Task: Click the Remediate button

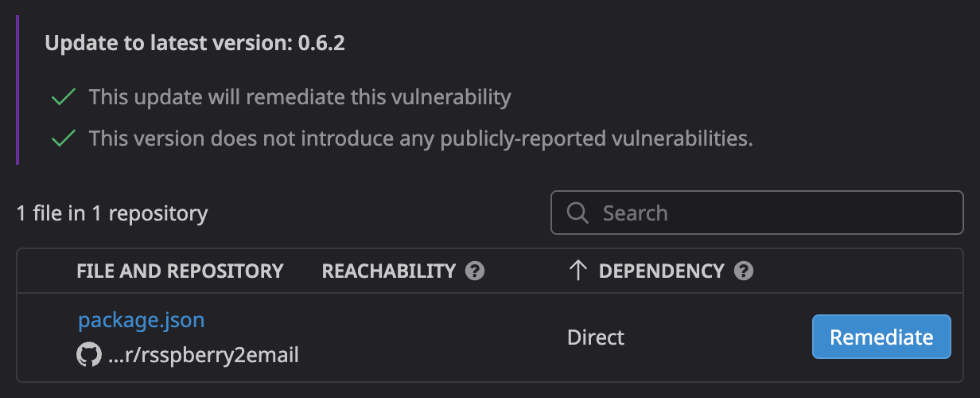Action: coord(881,337)
